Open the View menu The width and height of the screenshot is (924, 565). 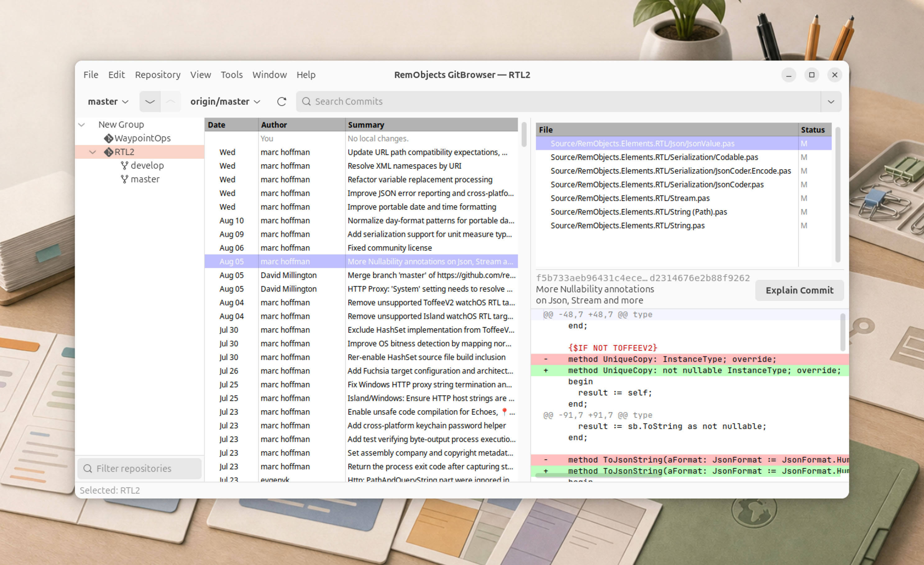(201, 75)
